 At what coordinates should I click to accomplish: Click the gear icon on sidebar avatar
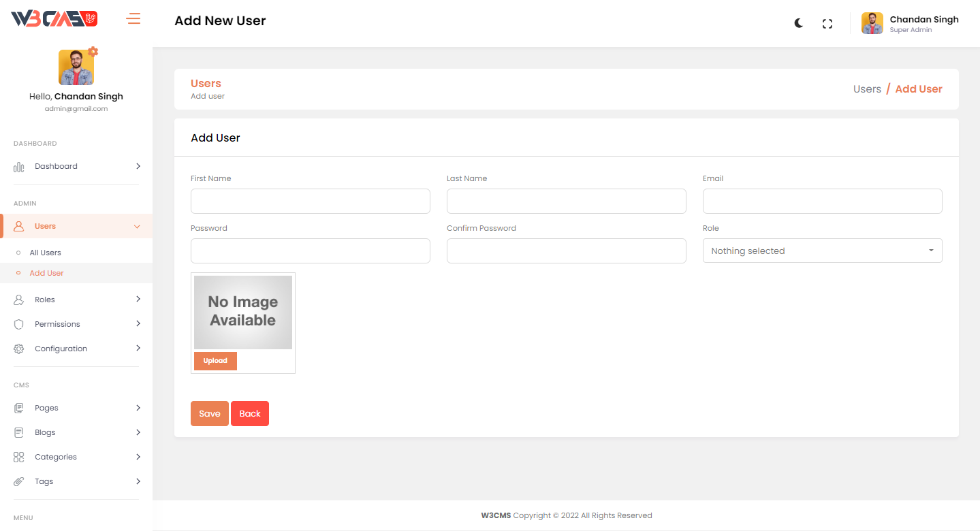[93, 52]
